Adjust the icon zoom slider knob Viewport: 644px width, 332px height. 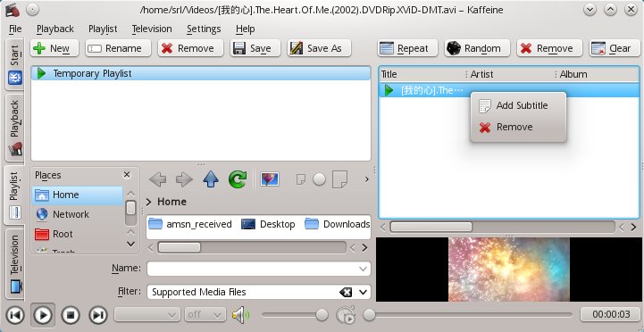pyautogui.click(x=319, y=179)
